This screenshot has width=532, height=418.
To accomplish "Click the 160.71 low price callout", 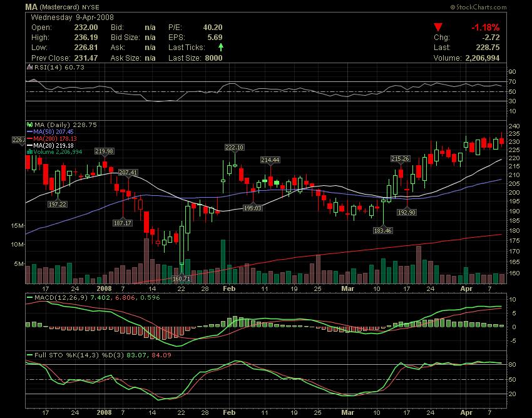I will coord(181,278).
